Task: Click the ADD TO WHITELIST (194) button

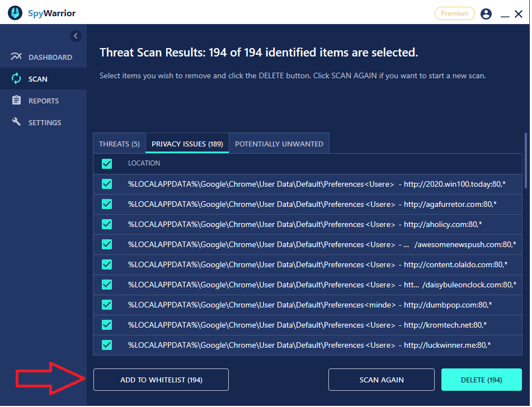Action: (161, 380)
